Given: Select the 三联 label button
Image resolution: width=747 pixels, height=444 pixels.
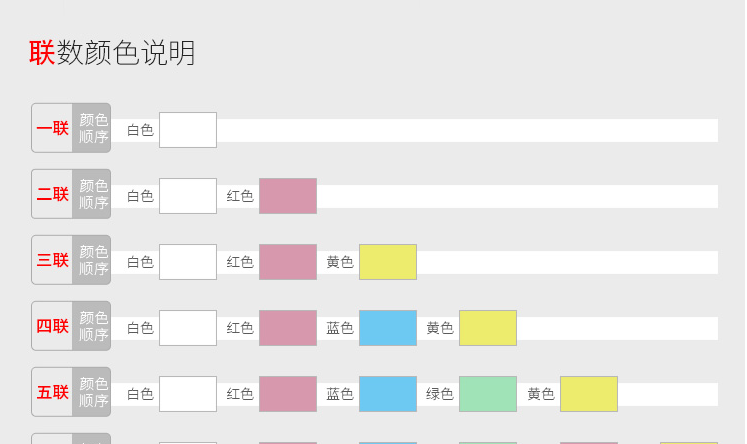Looking at the screenshot, I should (52, 260).
